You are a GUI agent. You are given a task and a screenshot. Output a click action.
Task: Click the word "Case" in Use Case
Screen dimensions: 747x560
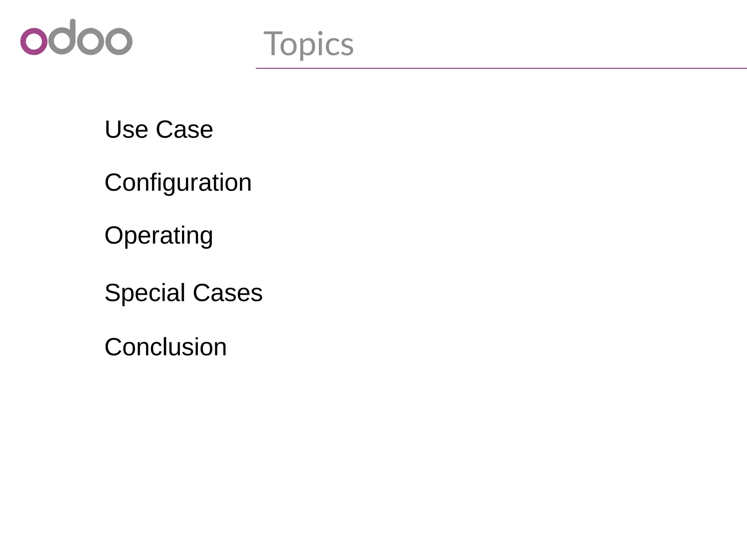pos(184,129)
